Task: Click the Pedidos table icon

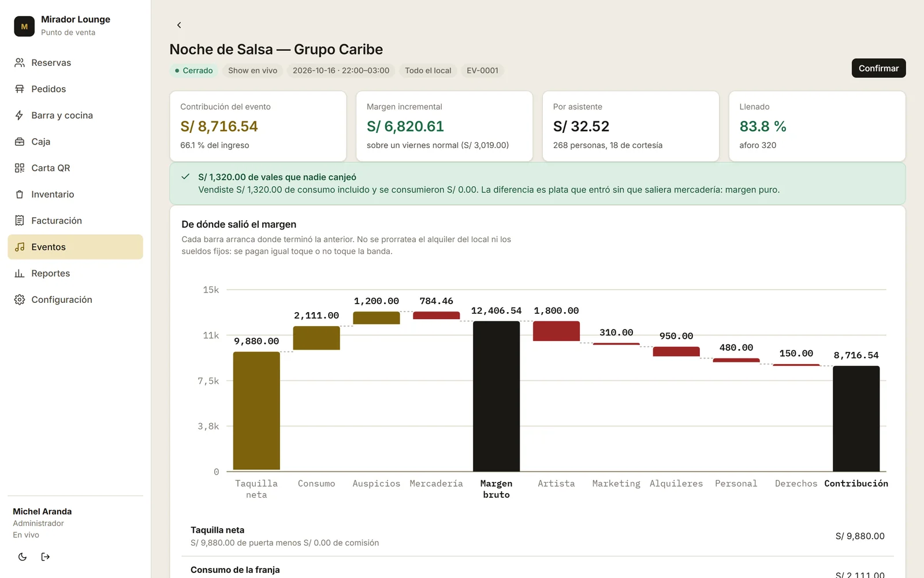Action: click(x=20, y=89)
